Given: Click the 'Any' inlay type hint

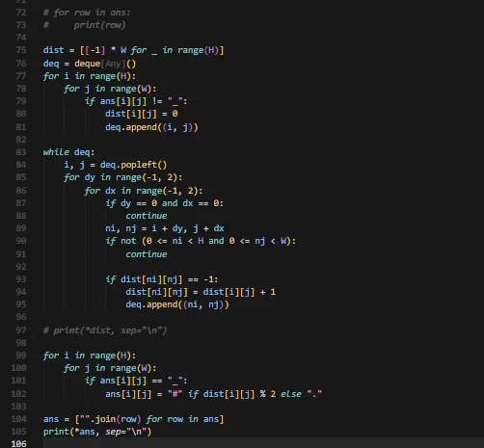Looking at the screenshot, I should point(113,64).
